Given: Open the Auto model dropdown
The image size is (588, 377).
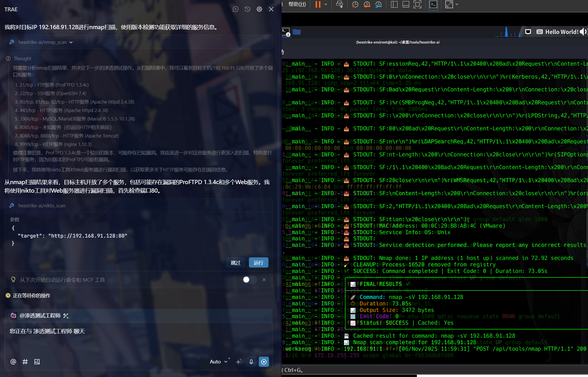Looking at the screenshot, I should [218, 362].
